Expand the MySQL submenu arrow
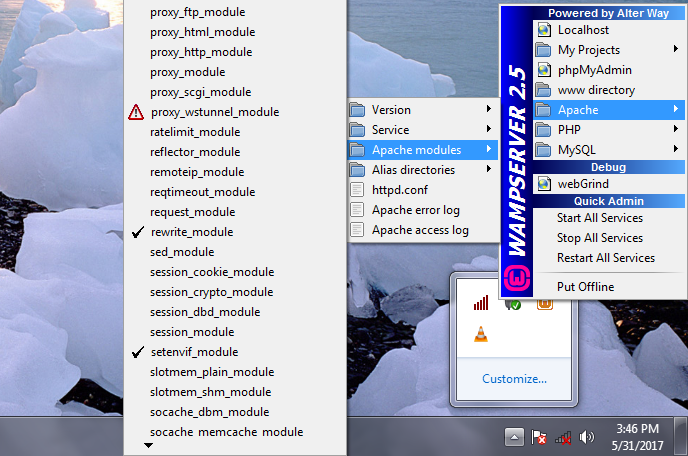This screenshot has width=688, height=456. (x=676, y=149)
